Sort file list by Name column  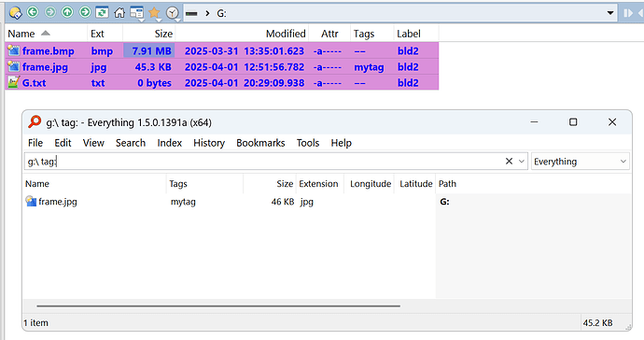47,34
